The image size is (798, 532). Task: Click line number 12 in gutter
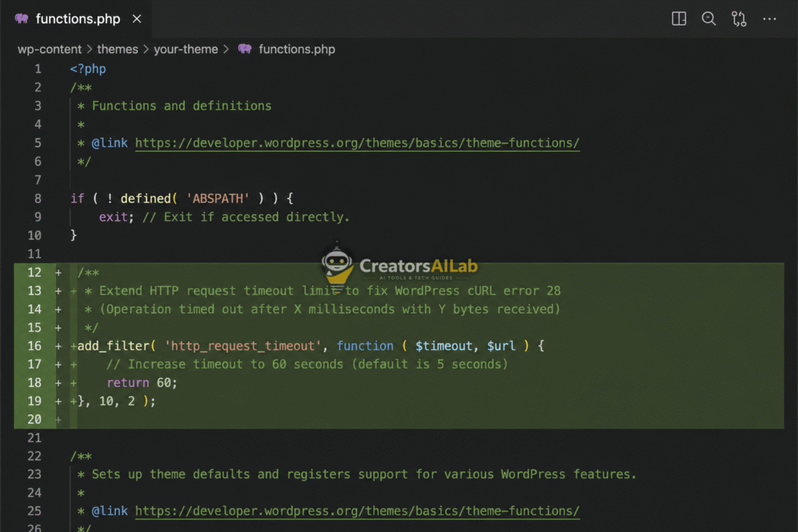click(34, 273)
